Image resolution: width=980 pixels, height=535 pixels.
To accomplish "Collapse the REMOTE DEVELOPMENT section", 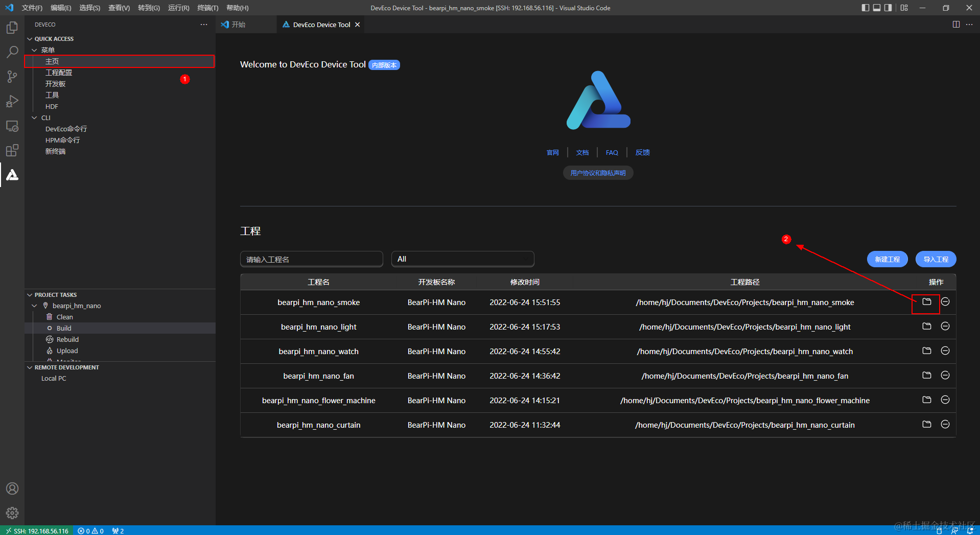I will pyautogui.click(x=30, y=367).
